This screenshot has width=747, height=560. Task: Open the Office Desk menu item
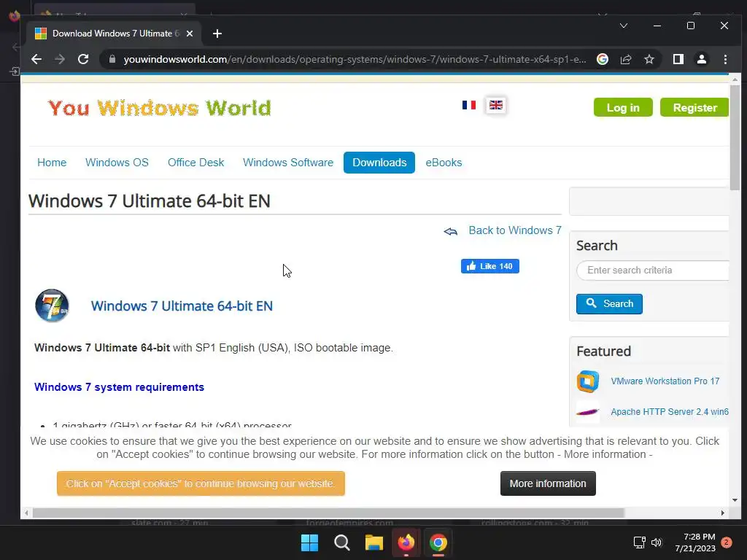click(x=196, y=163)
